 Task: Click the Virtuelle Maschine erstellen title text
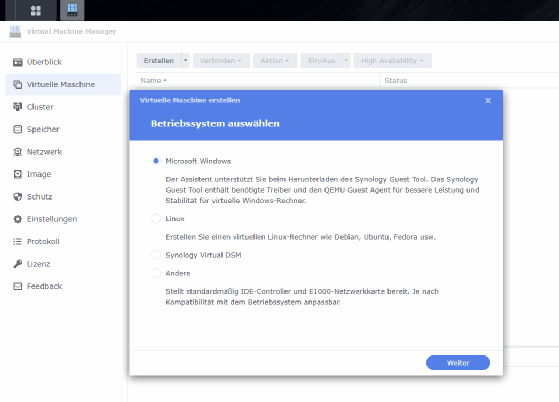coord(190,100)
